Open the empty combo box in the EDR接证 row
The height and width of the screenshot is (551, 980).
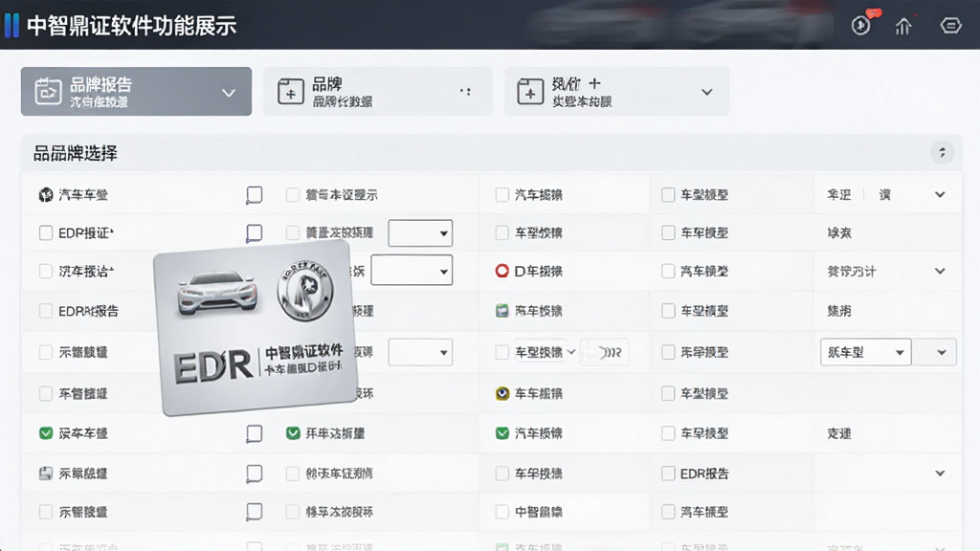coord(420,233)
